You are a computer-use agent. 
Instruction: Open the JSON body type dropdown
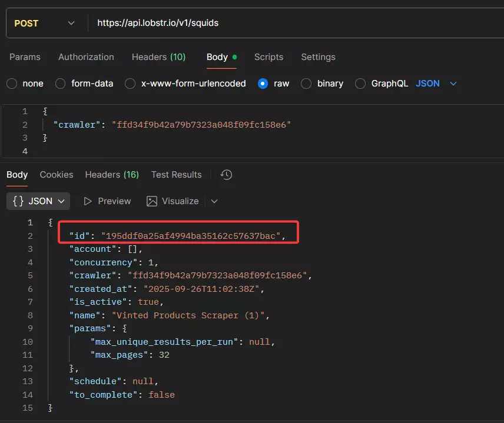pyautogui.click(x=453, y=84)
